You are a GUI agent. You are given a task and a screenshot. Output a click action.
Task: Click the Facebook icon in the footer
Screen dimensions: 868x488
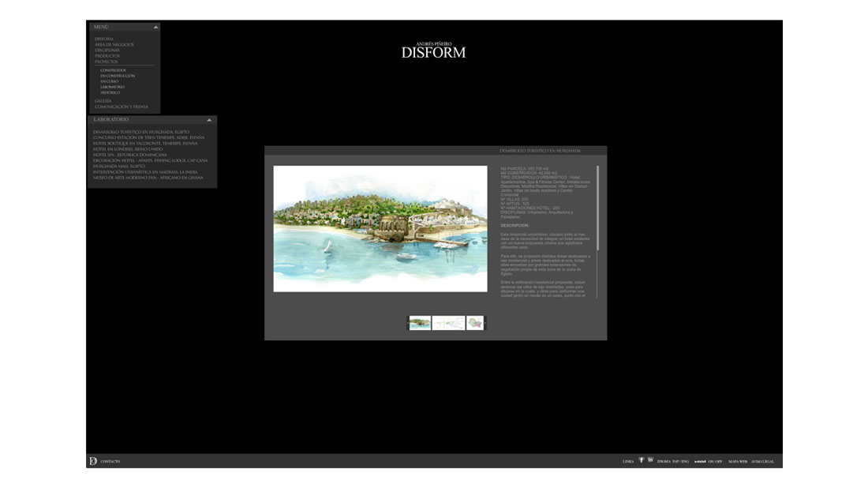[641, 460]
